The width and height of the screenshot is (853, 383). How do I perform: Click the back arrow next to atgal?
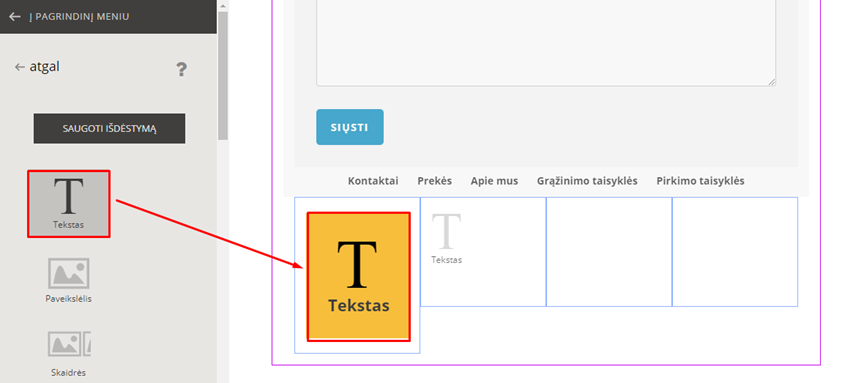20,67
